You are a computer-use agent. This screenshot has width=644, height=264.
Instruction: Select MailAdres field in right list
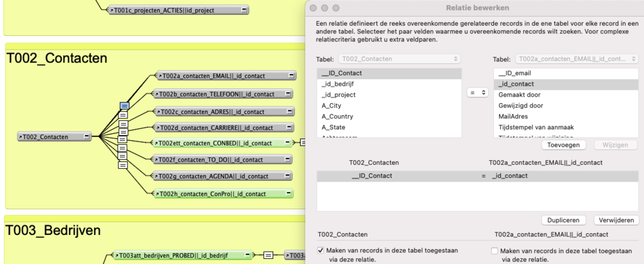pos(513,116)
